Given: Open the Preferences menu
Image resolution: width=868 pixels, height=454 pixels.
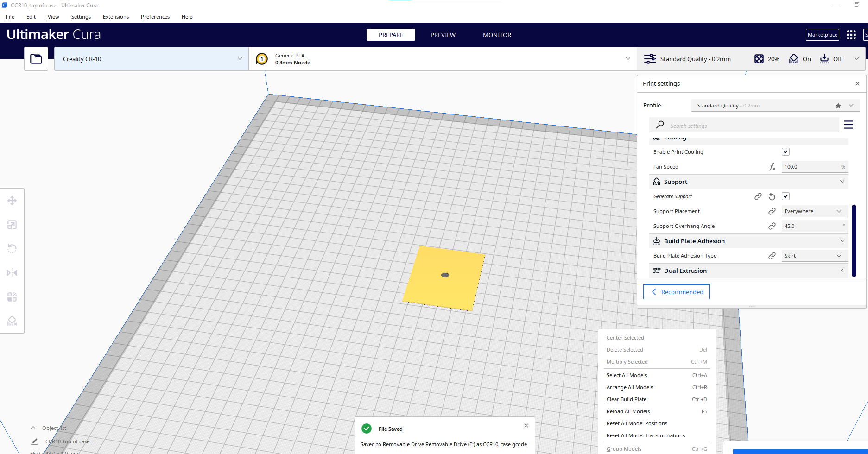Looking at the screenshot, I should 155,17.
